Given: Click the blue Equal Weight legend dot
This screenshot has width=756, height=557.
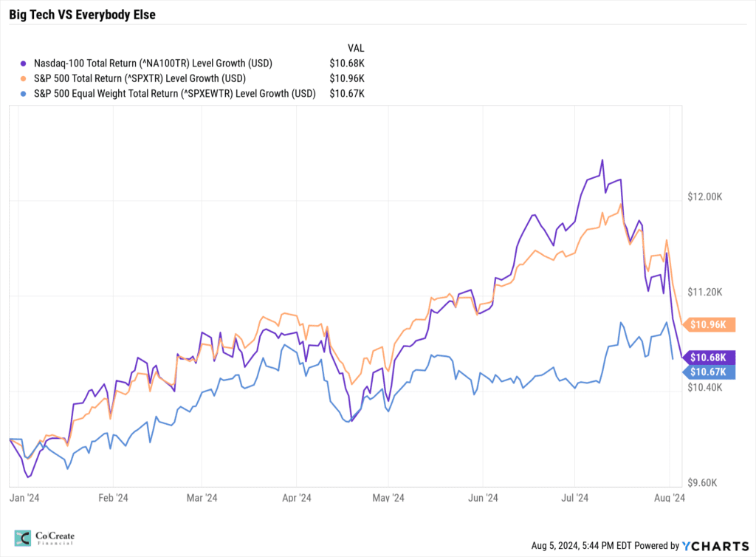Looking at the screenshot, I should pos(24,94).
